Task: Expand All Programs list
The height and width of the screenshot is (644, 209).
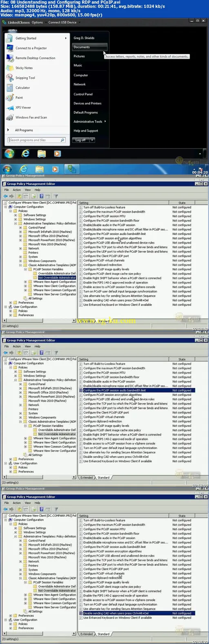Action: (x=24, y=130)
